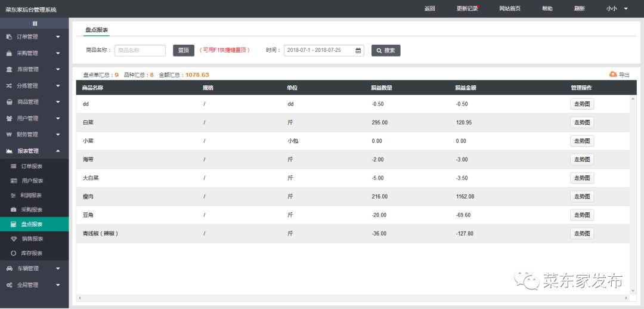Image resolution: width=644 pixels, height=309 pixels.
Task: Click the 金额汇总 value 1078.63
Action: point(197,75)
